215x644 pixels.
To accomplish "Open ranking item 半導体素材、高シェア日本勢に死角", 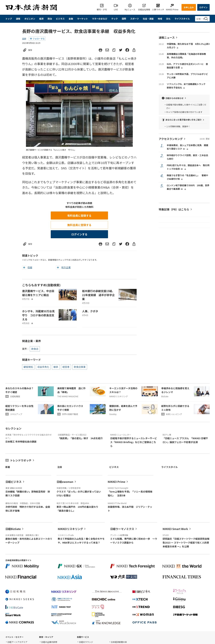I will pos(188,147).
